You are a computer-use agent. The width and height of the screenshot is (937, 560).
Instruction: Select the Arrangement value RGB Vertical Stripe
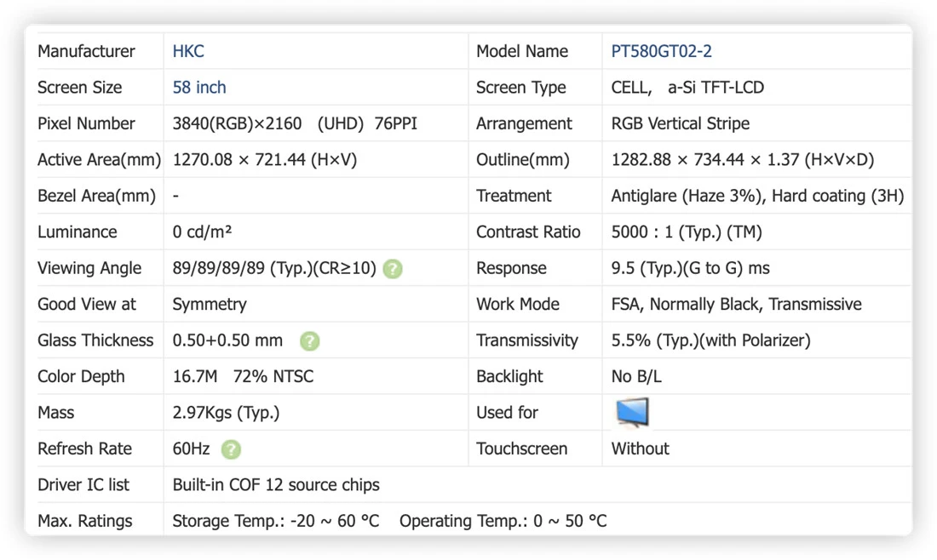coord(680,123)
